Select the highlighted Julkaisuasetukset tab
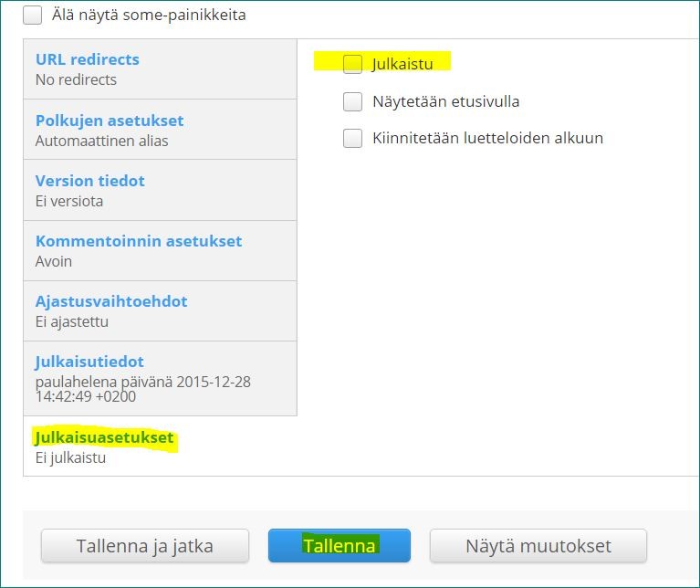Screen dimensions: 700x588 tap(103, 438)
